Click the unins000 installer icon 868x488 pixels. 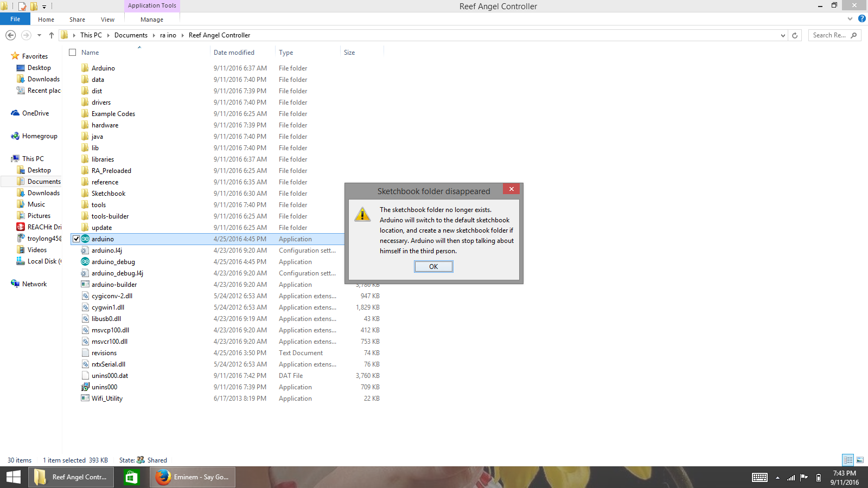click(x=85, y=387)
